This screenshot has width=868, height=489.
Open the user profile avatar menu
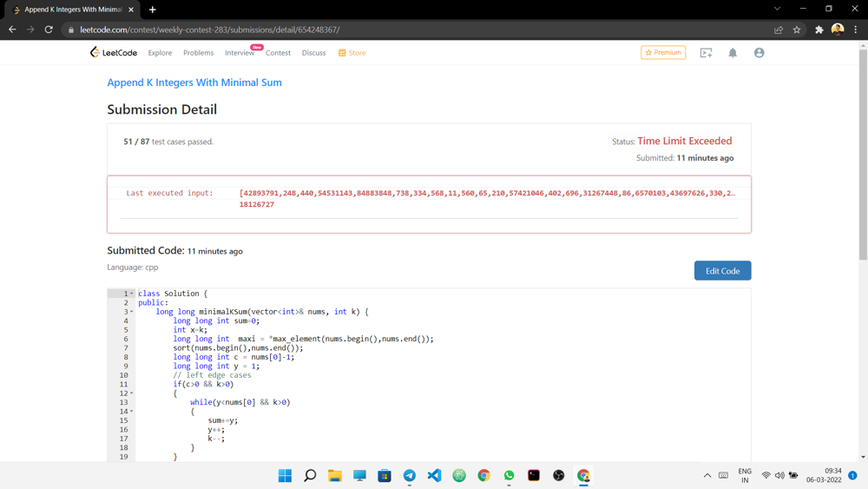[759, 53]
